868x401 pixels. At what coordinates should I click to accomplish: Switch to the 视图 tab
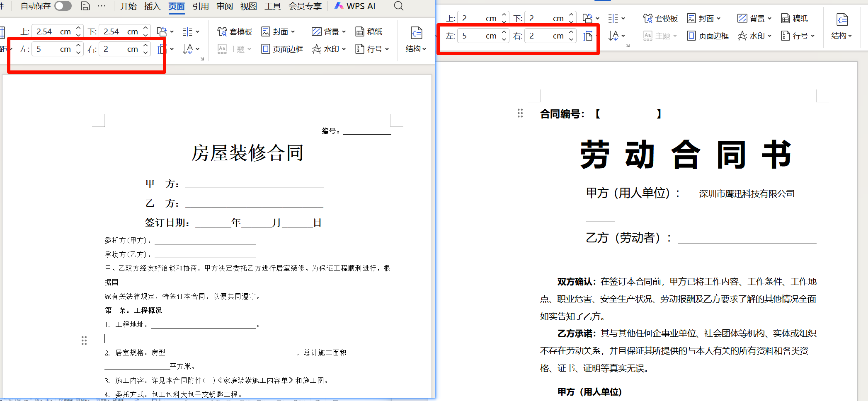(249, 6)
